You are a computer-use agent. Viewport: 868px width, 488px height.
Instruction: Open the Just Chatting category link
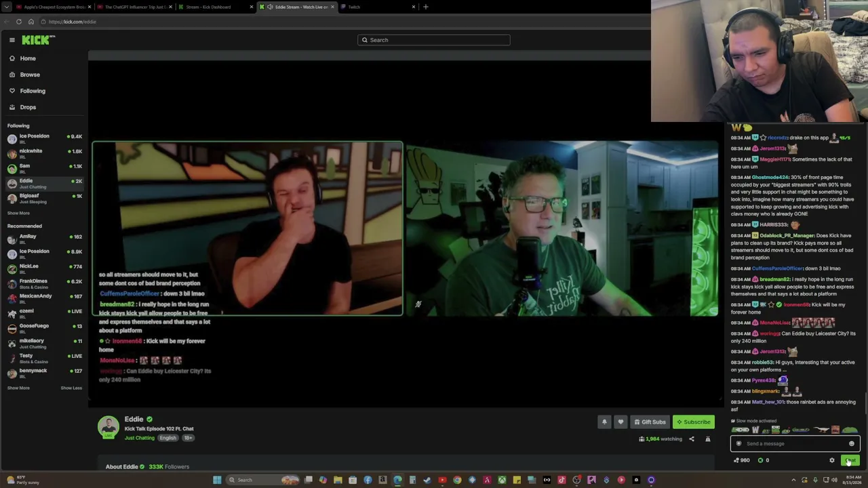click(x=140, y=438)
